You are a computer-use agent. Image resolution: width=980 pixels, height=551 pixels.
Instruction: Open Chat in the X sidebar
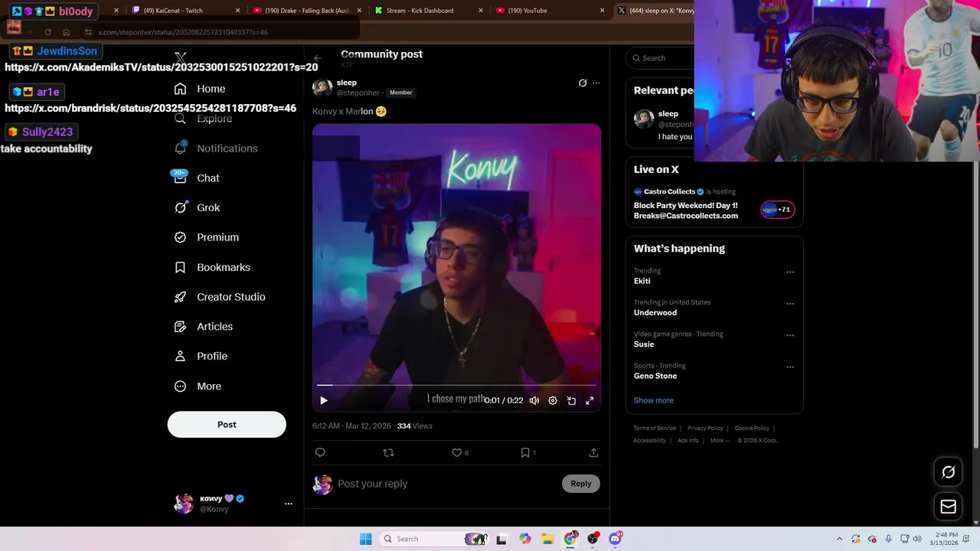pos(197,178)
